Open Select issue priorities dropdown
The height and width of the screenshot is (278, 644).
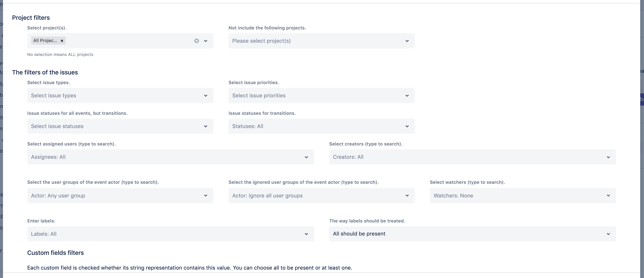pyautogui.click(x=321, y=95)
